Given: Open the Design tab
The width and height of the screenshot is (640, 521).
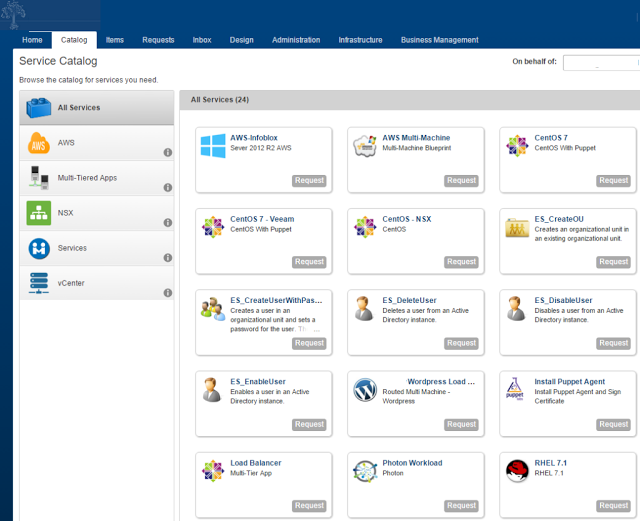Looking at the screenshot, I should click(x=242, y=40).
